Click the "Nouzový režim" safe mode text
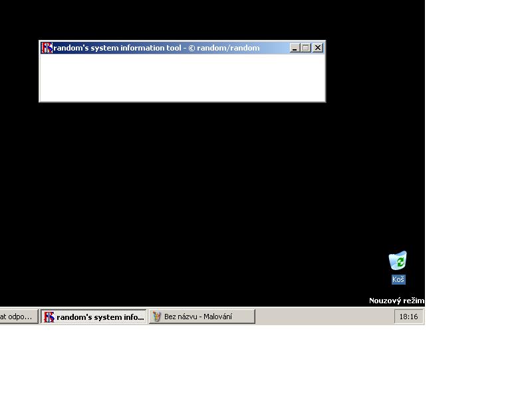The height and width of the screenshot is (399, 532). 396,301
